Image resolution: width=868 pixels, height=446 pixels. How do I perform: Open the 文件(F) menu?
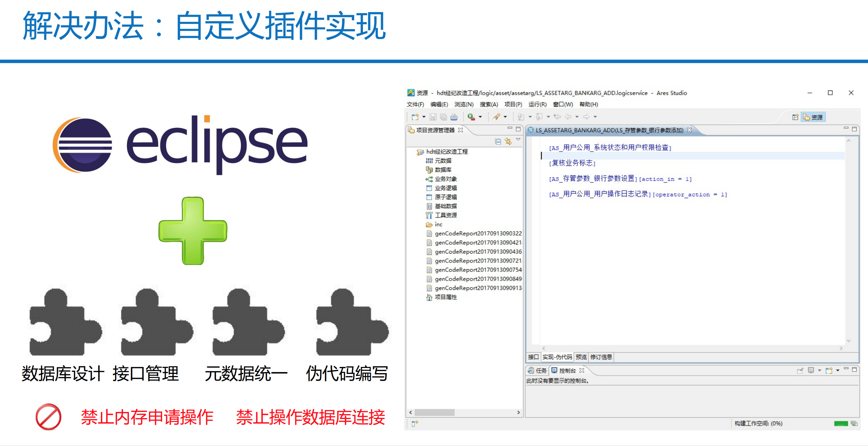[415, 104]
